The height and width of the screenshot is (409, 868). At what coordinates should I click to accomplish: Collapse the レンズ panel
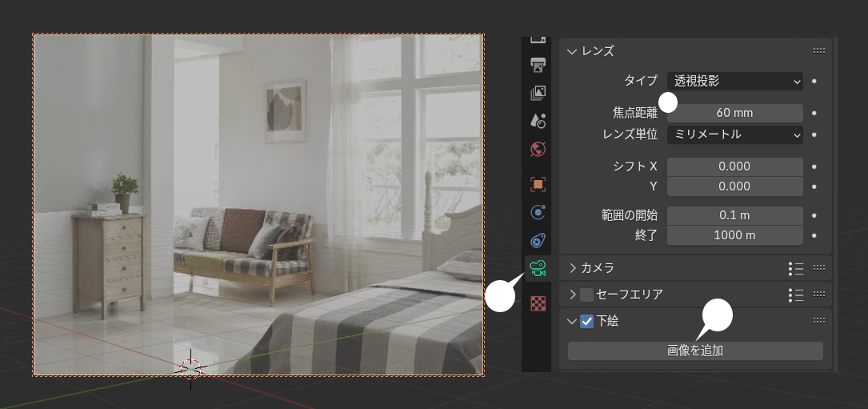pyautogui.click(x=572, y=51)
